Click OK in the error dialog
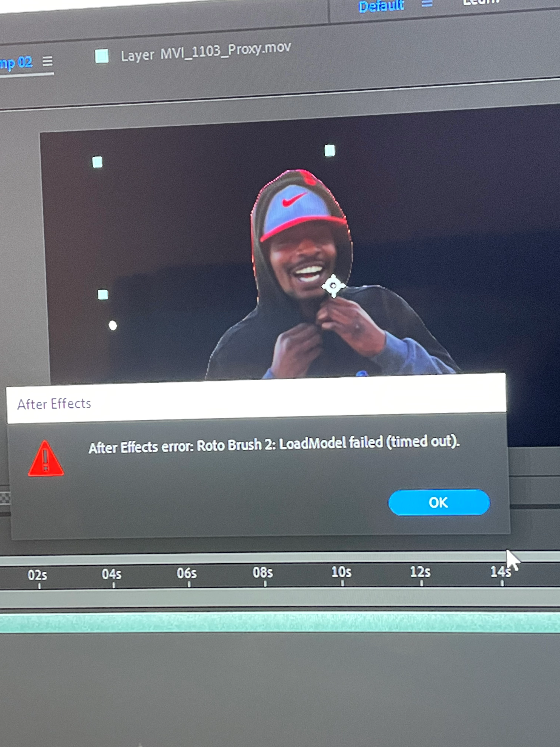This screenshot has width=560, height=747. (439, 502)
